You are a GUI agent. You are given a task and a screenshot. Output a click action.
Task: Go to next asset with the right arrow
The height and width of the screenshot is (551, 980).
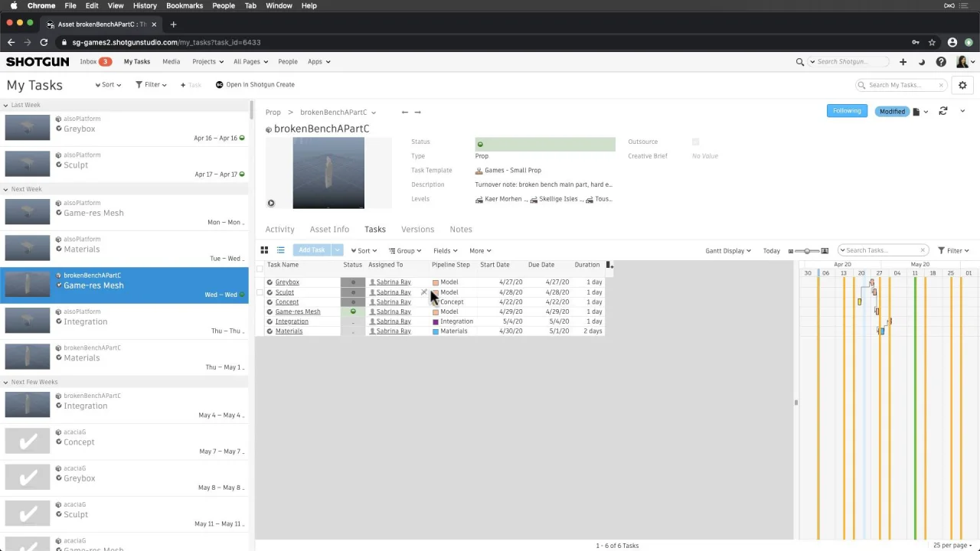(x=417, y=112)
